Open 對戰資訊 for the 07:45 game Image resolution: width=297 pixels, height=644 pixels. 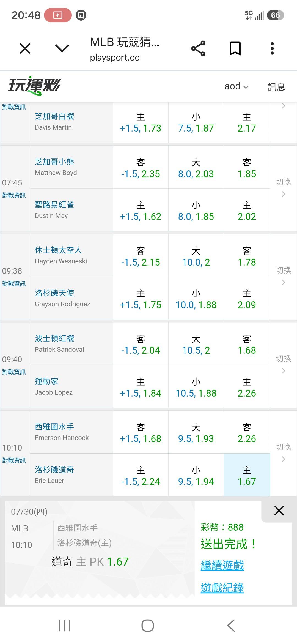14,195
